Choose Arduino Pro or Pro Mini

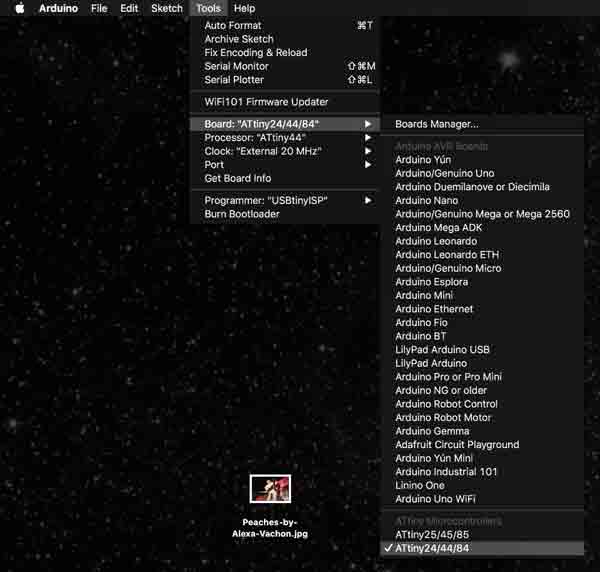(483, 377)
